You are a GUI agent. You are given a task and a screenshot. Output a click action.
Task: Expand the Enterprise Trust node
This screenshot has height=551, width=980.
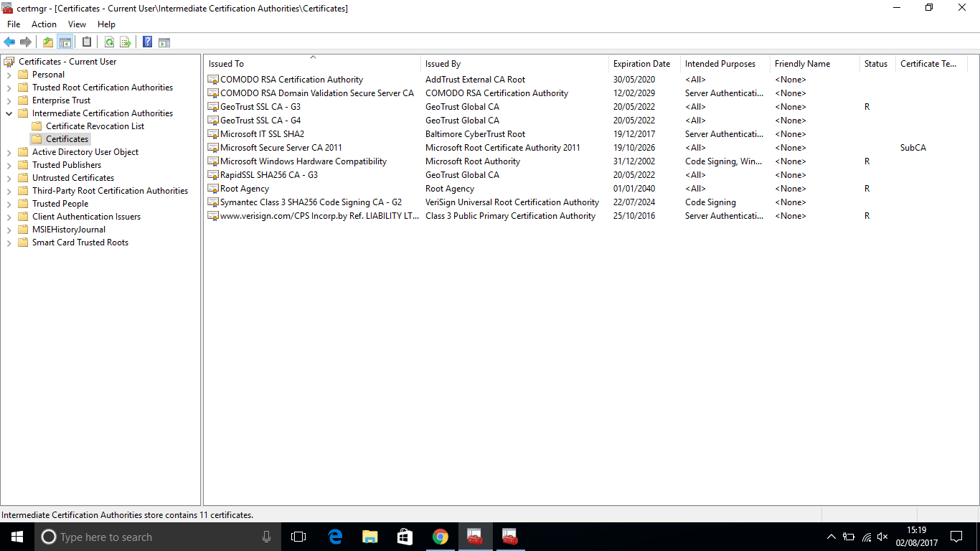[9, 100]
